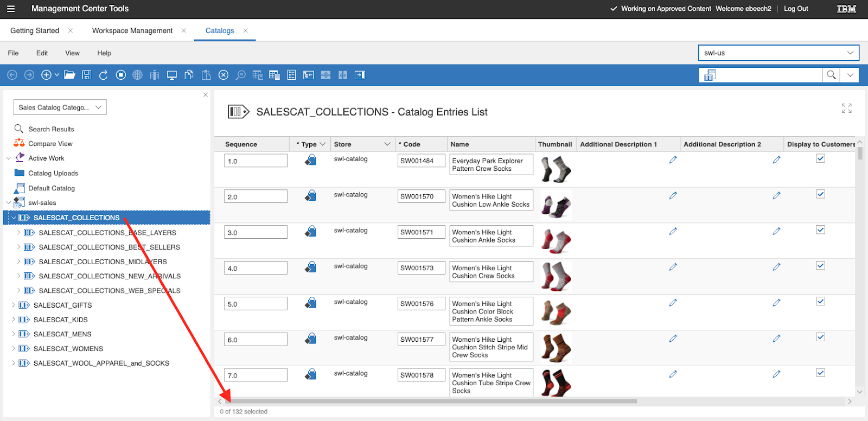The width and height of the screenshot is (868, 421).
Task: Click the search magnifier button in toolbar
Action: click(831, 75)
